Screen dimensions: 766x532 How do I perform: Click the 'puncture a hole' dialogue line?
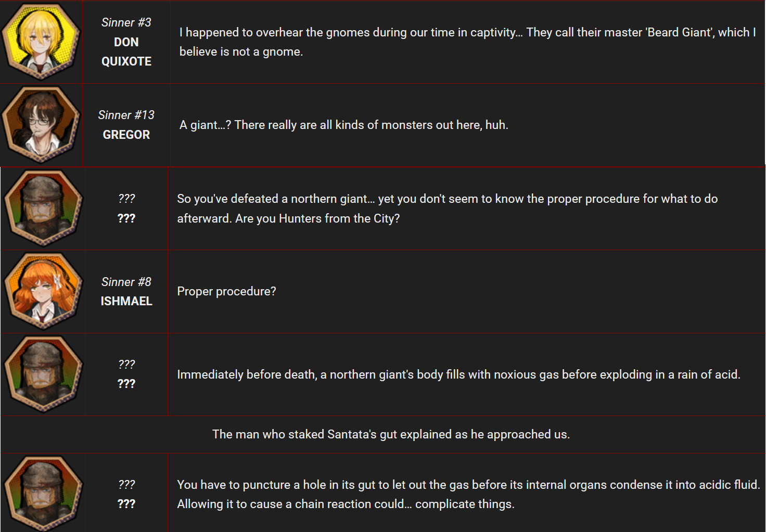point(468,494)
